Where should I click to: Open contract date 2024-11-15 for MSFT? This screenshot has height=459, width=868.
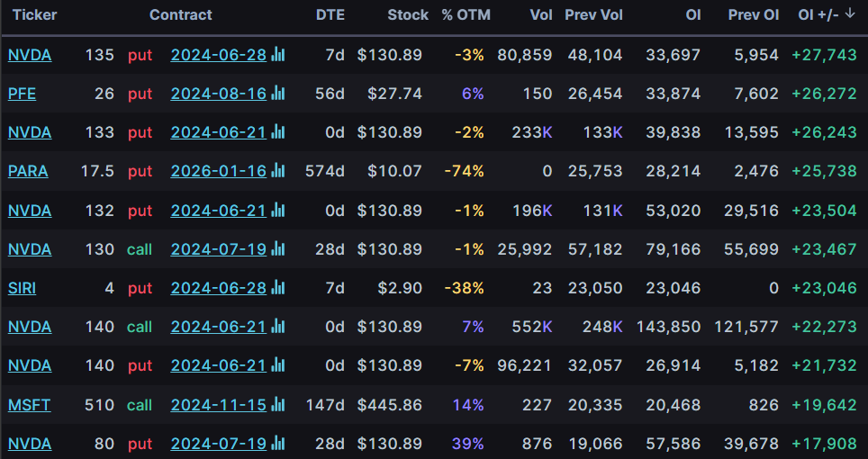pos(219,405)
